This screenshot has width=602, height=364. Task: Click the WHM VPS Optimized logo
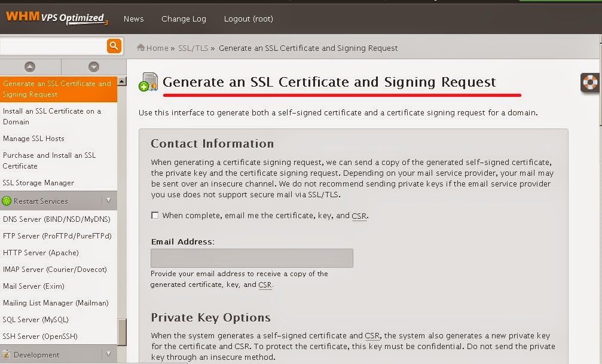click(56, 18)
